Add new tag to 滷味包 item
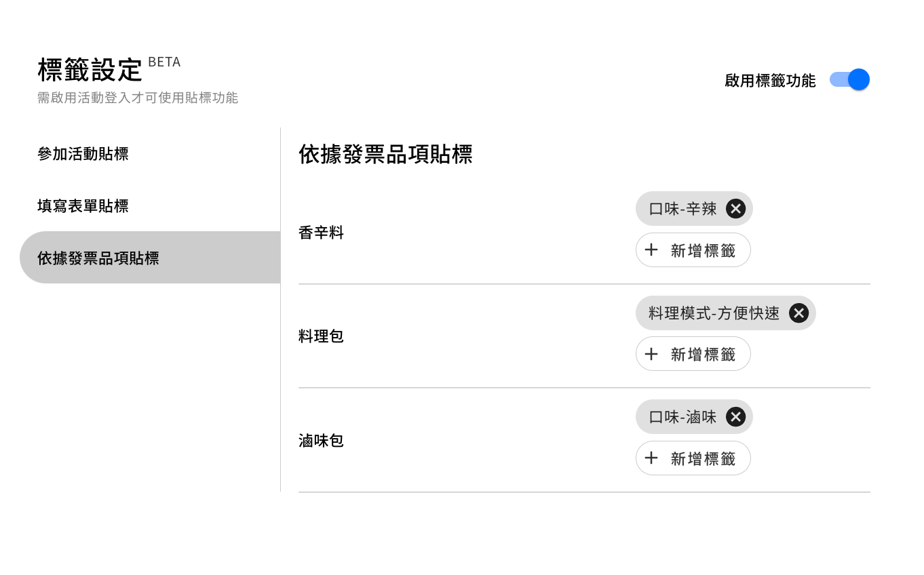924x575 pixels. 702,458
